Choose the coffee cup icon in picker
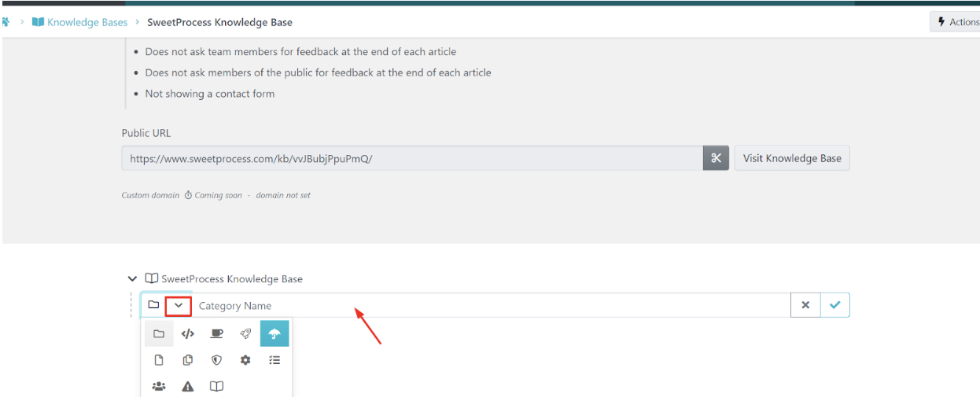 tap(216, 333)
